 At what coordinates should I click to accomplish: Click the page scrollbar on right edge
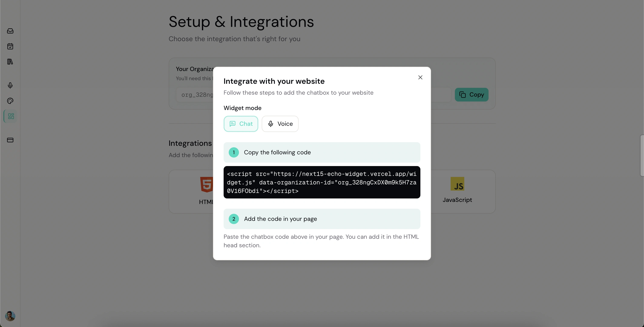pos(642,156)
